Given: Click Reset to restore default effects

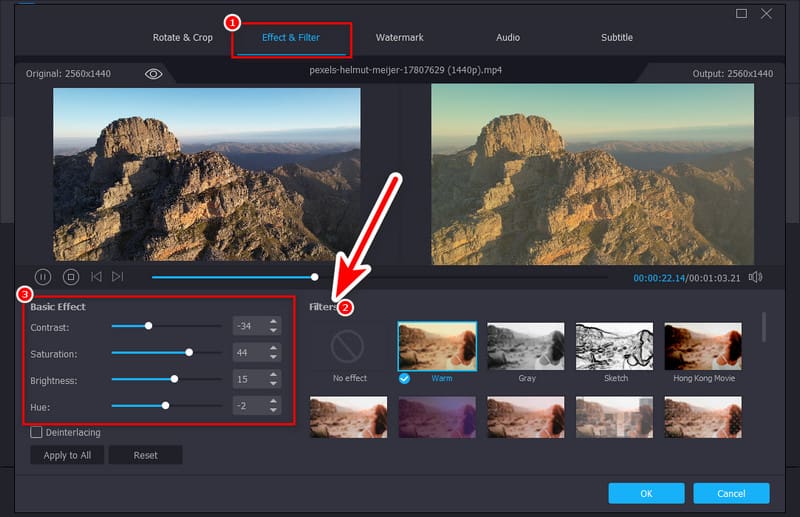Looking at the screenshot, I should (x=146, y=455).
